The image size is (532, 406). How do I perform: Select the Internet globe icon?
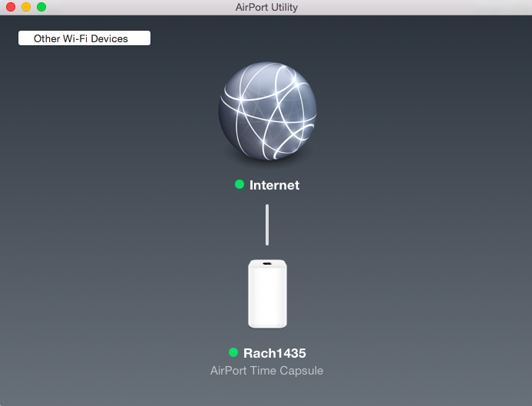(x=267, y=111)
